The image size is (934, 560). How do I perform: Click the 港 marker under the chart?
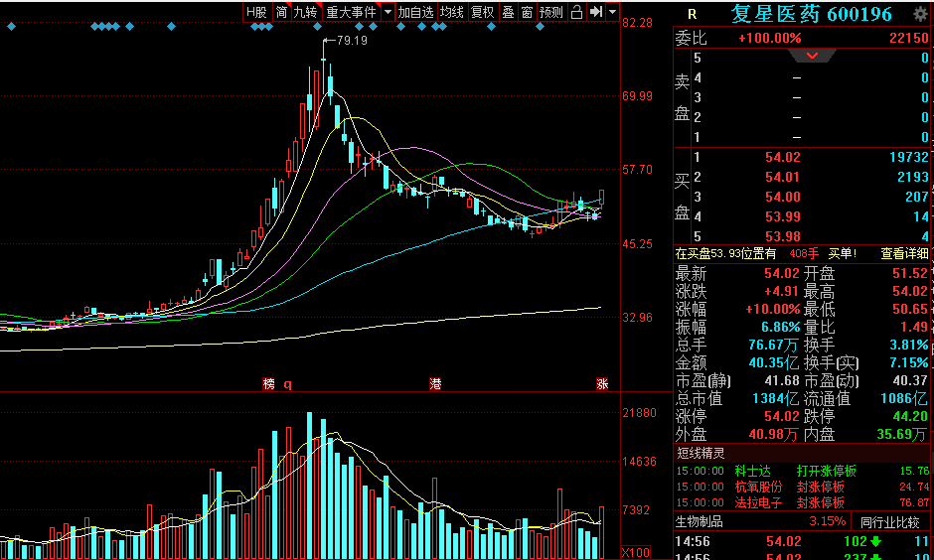click(x=435, y=384)
